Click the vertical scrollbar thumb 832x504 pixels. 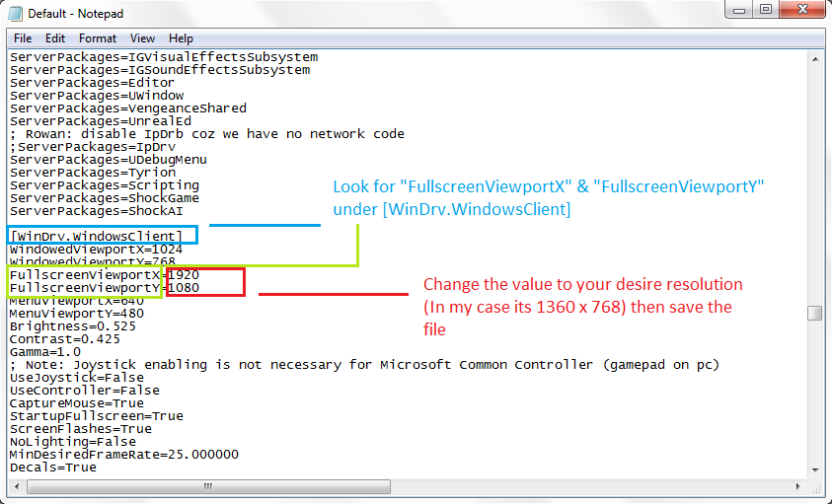815,313
